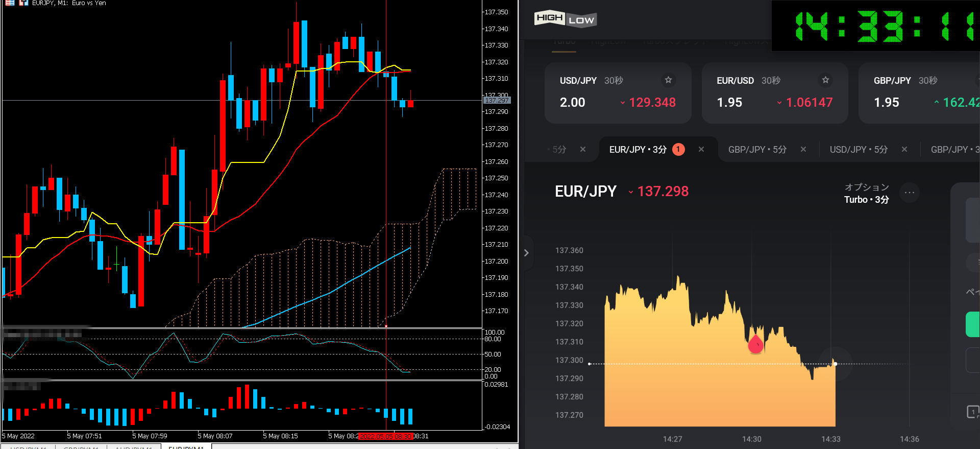Click the 1.06147 EUR/USD rate
This screenshot has height=449, width=980.
tap(809, 103)
